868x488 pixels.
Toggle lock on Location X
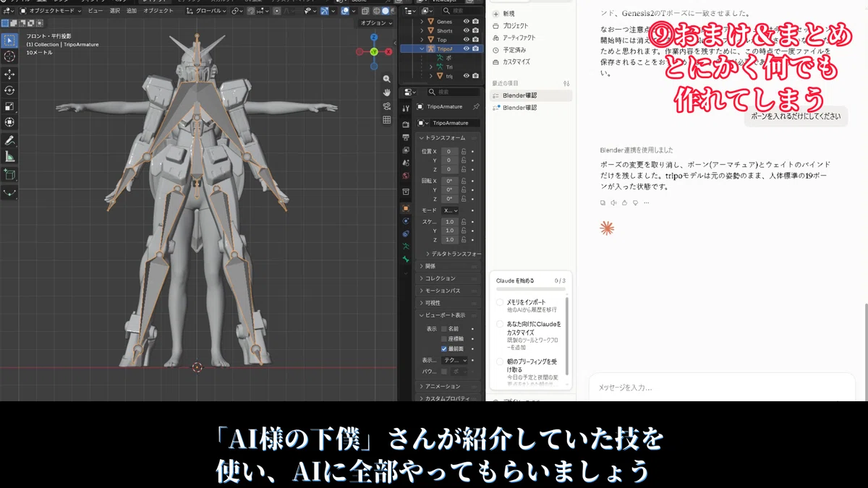click(463, 151)
